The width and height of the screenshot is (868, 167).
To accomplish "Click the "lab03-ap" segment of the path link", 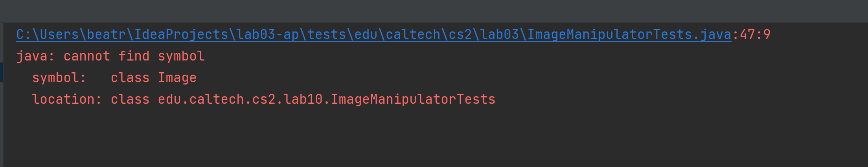I will point(267,35).
